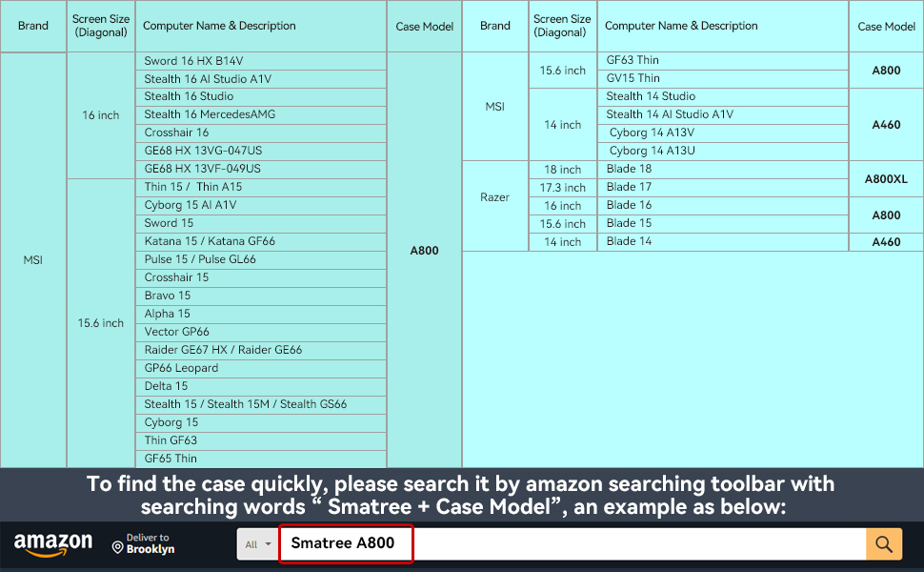Select the Pulse 15 / Pulse GL66 row
Image resolution: width=924 pixels, height=572 pixels.
pyautogui.click(x=260, y=260)
